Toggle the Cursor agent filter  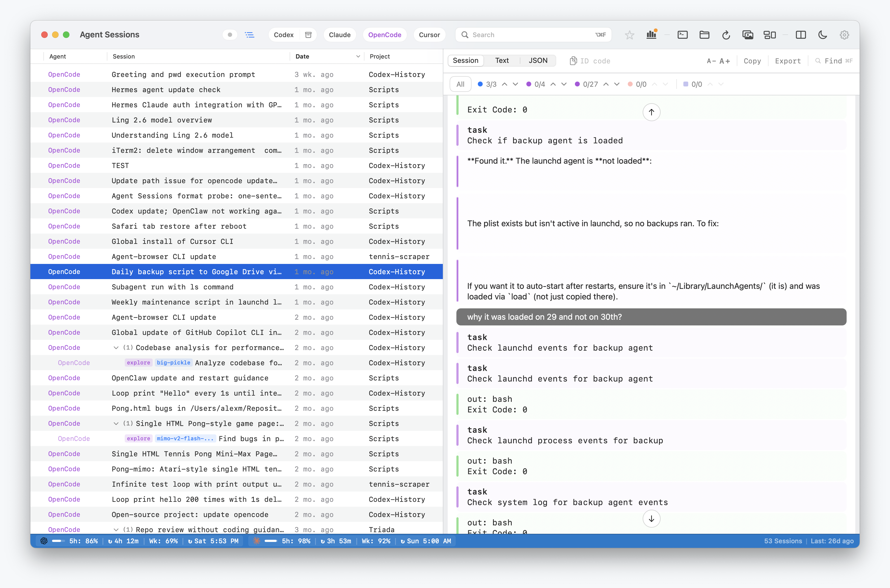tap(429, 35)
